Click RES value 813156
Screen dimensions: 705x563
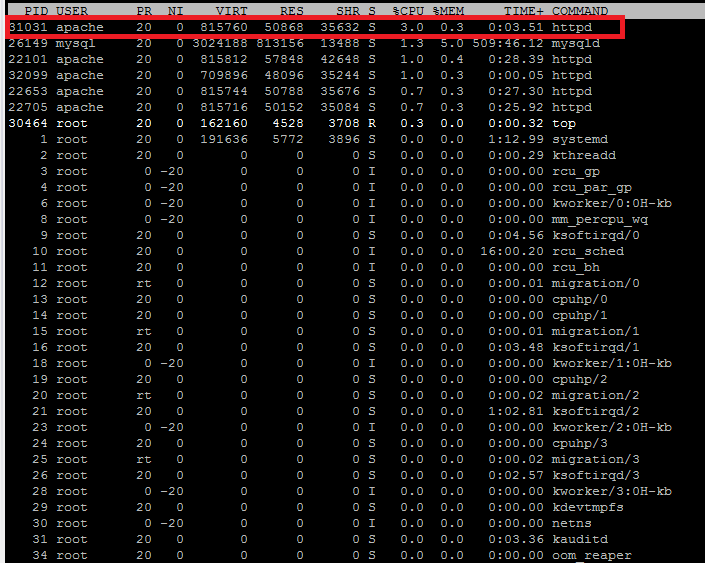coord(280,43)
